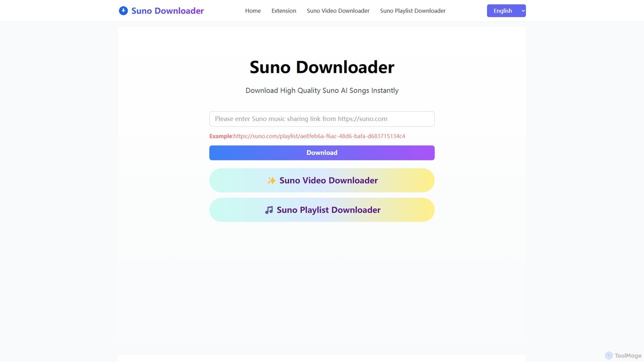Open the large Suno Playlist Downloader button

click(x=322, y=210)
